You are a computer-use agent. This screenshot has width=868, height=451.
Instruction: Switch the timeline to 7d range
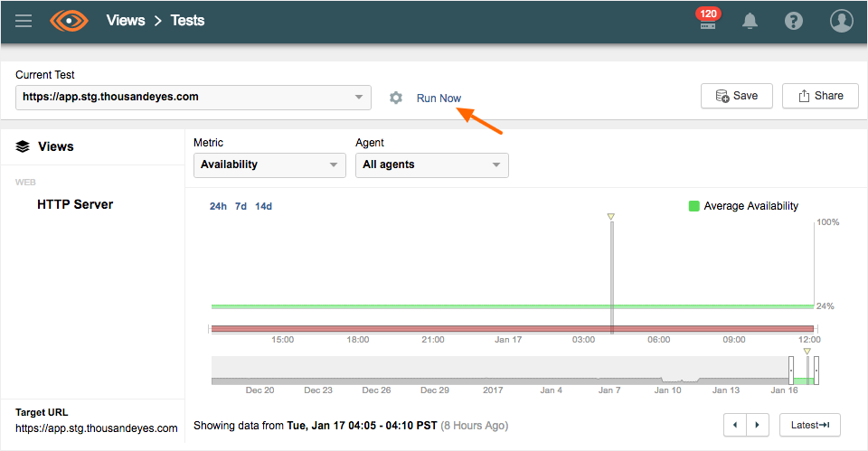click(241, 206)
